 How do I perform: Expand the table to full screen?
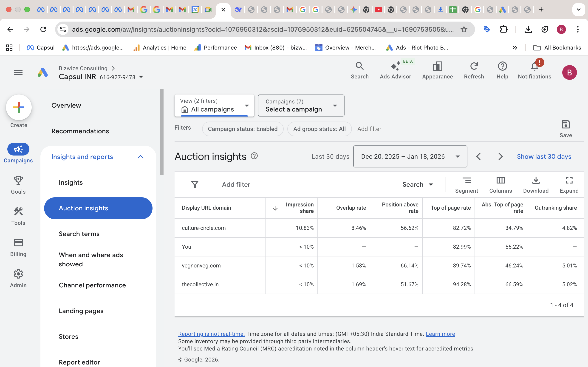pyautogui.click(x=569, y=184)
